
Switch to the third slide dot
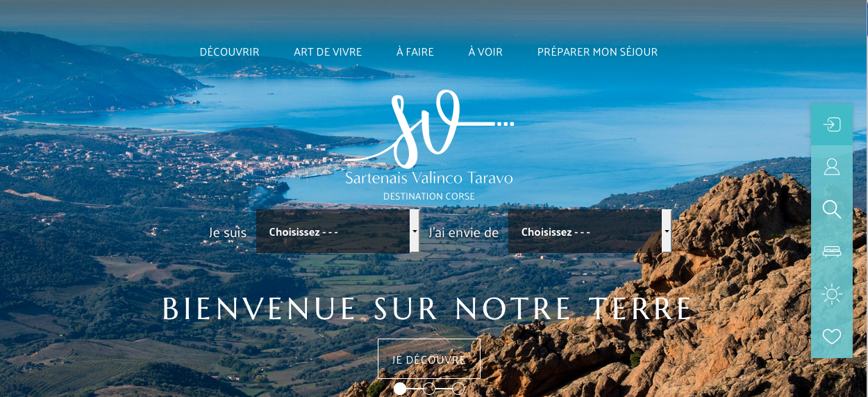458,389
